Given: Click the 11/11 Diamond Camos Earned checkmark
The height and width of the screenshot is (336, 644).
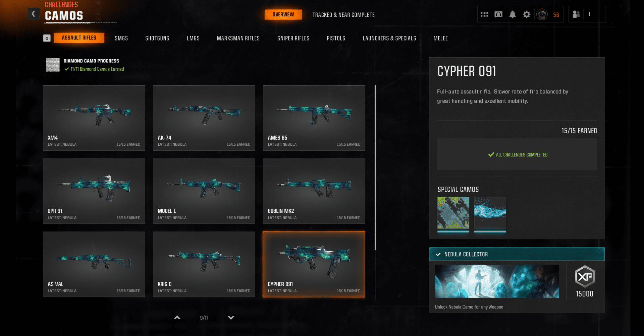Looking at the screenshot, I should [x=67, y=69].
